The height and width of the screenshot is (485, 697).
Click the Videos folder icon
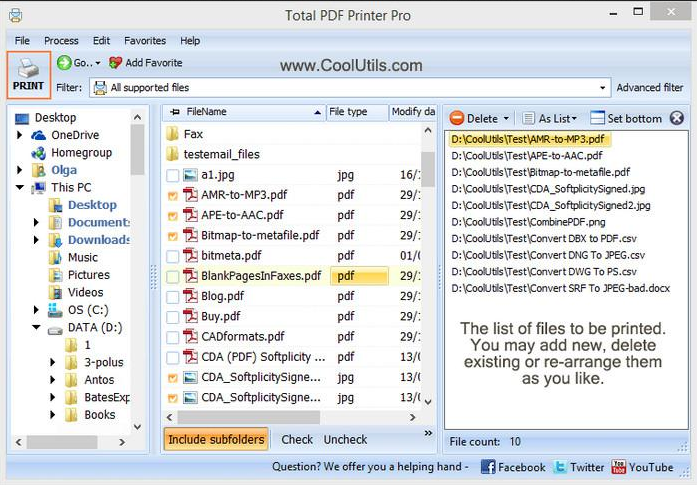[x=55, y=293]
